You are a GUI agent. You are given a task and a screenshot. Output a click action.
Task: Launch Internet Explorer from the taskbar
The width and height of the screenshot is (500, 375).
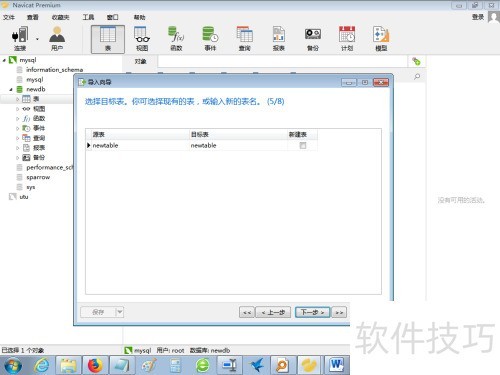42,365
